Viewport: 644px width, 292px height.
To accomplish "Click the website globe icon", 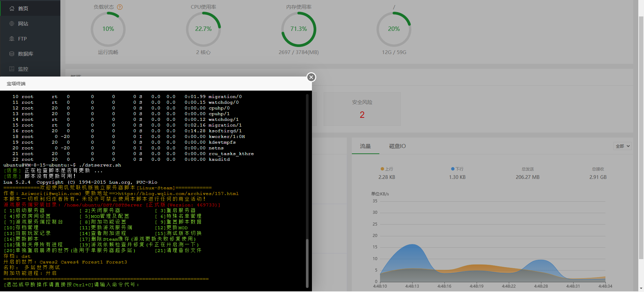I will click(x=12, y=23).
